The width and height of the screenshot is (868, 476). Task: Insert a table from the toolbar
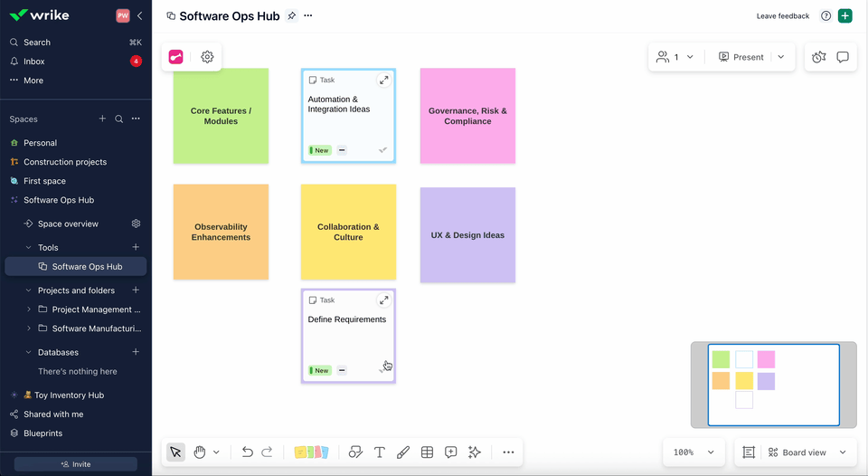[x=427, y=452]
